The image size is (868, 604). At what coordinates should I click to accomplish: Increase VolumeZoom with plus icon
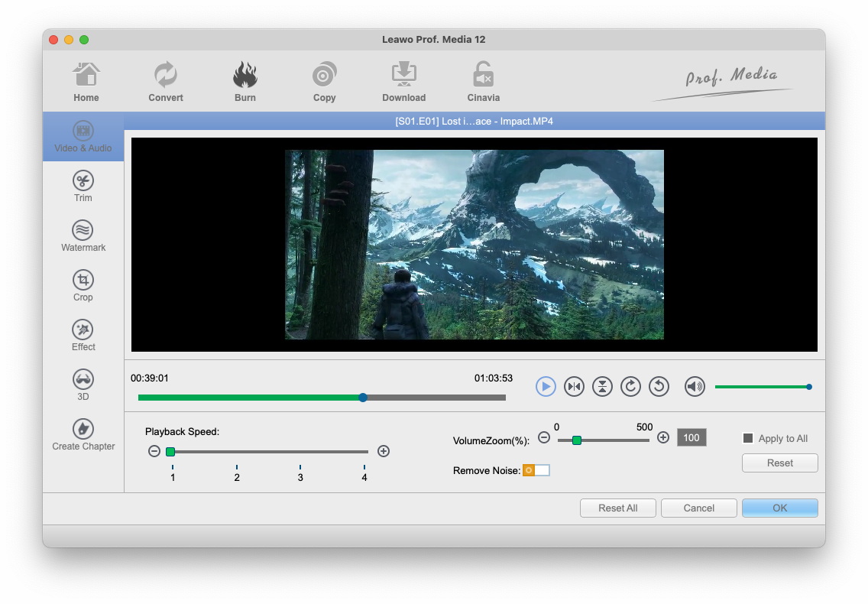coord(663,438)
